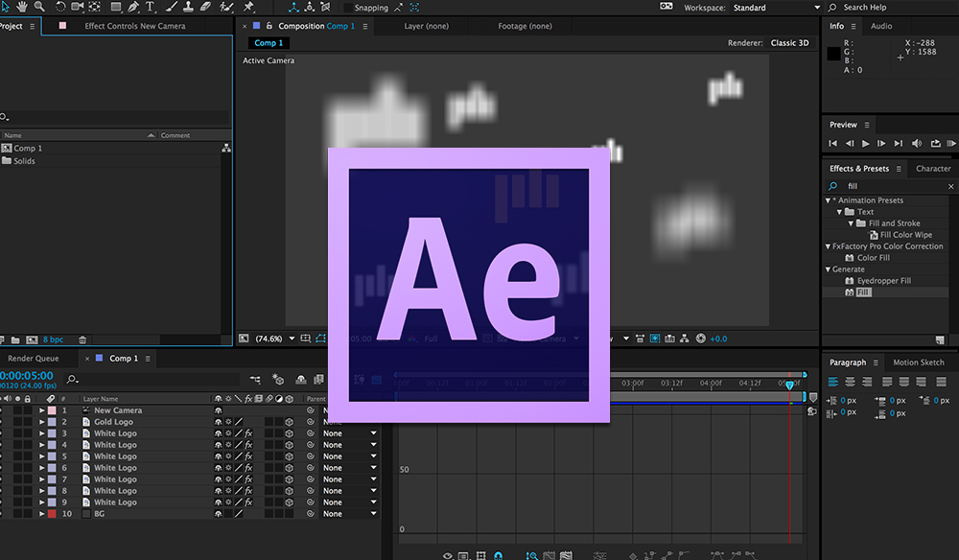Select the Puppet Pin tool
This screenshot has width=959, height=560.
tap(248, 7)
